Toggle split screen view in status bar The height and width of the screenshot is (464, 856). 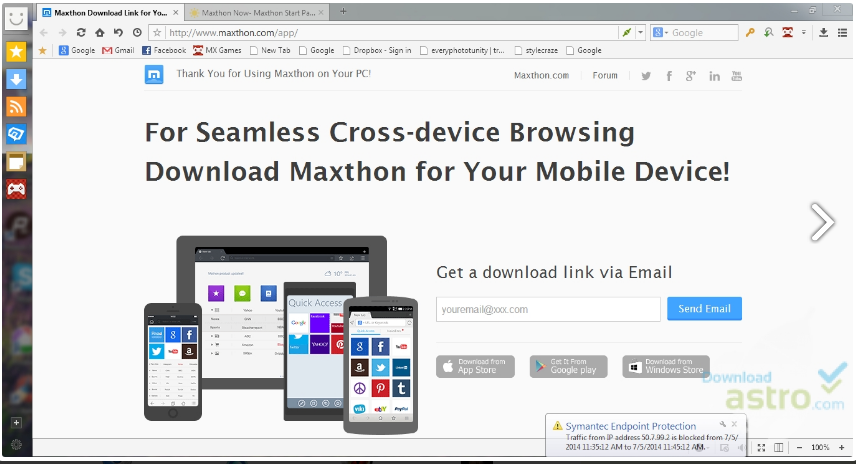click(778, 448)
